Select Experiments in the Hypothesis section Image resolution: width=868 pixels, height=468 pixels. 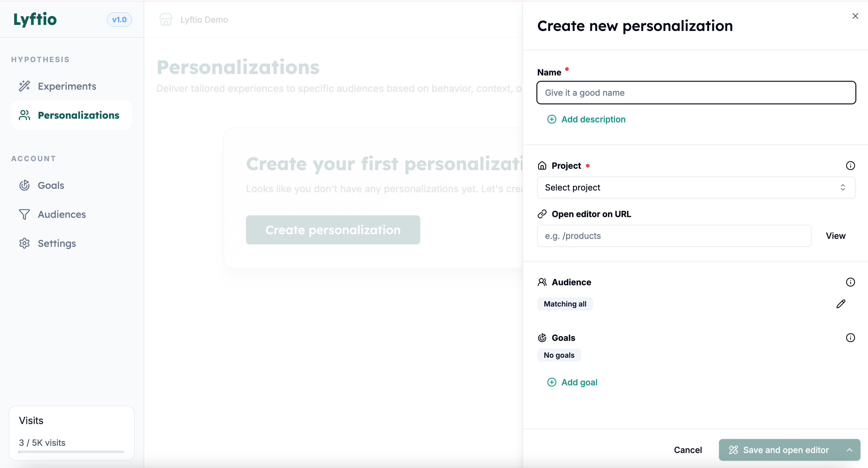point(67,86)
